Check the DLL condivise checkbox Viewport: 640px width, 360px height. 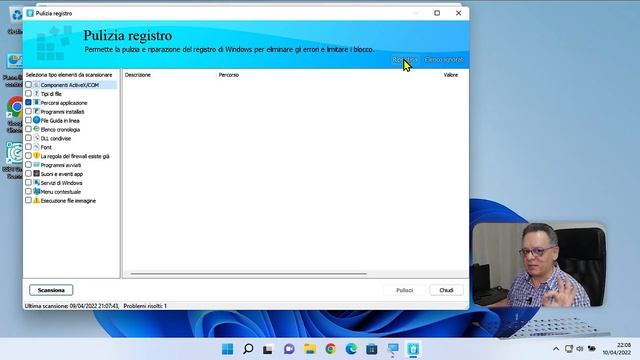point(28,138)
